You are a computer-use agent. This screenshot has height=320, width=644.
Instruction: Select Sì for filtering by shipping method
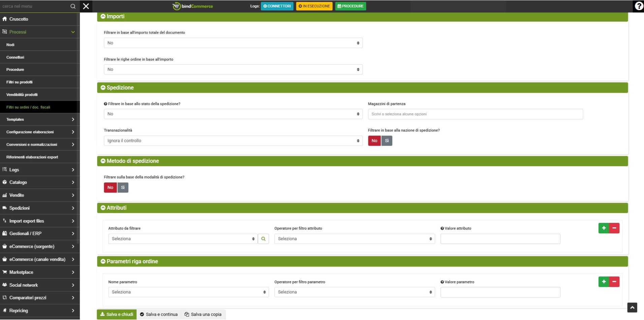click(123, 187)
